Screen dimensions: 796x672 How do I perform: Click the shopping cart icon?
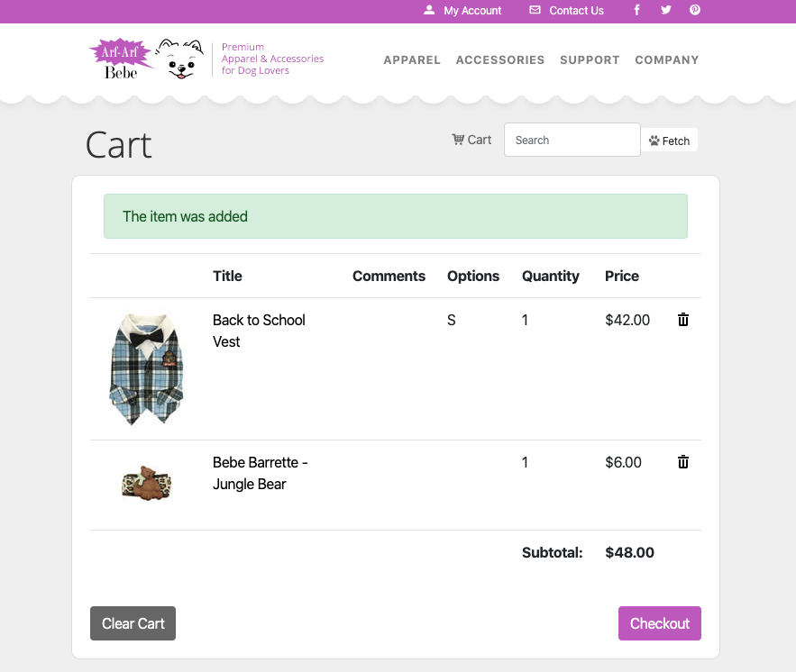pos(458,140)
